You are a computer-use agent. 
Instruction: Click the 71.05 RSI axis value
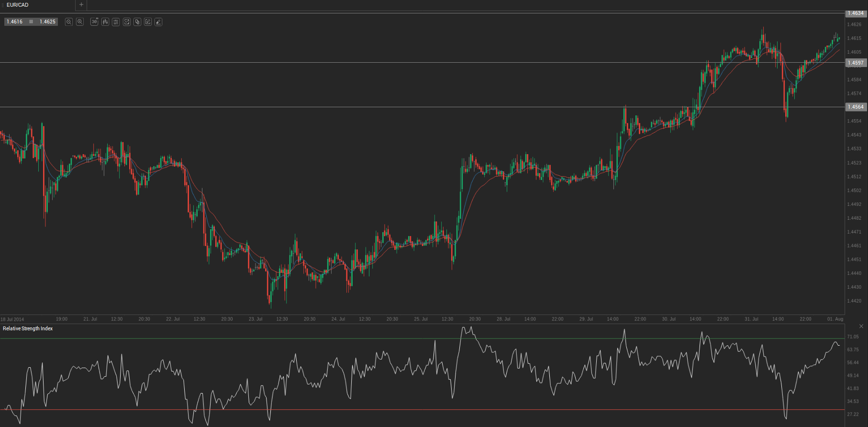tap(853, 337)
